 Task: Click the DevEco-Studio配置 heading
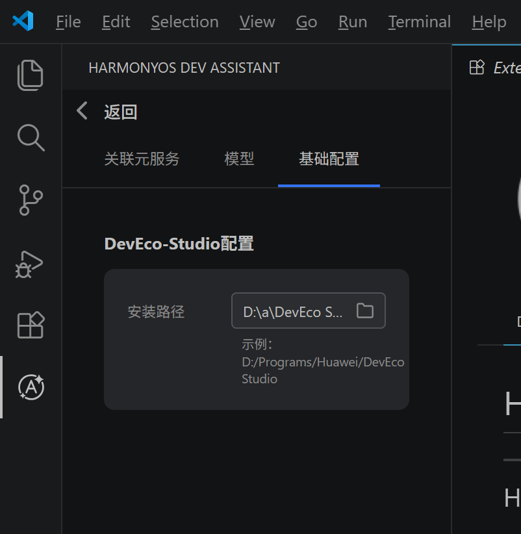[x=179, y=244]
